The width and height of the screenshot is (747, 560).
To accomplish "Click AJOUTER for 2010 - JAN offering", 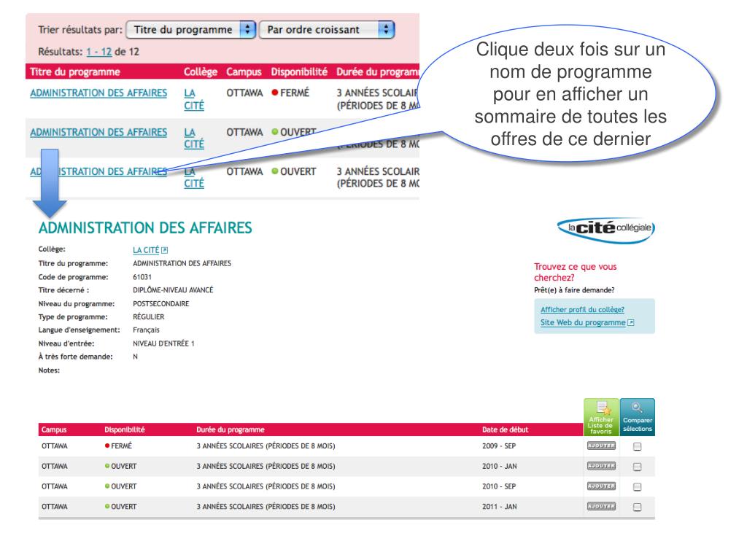I will [601, 466].
